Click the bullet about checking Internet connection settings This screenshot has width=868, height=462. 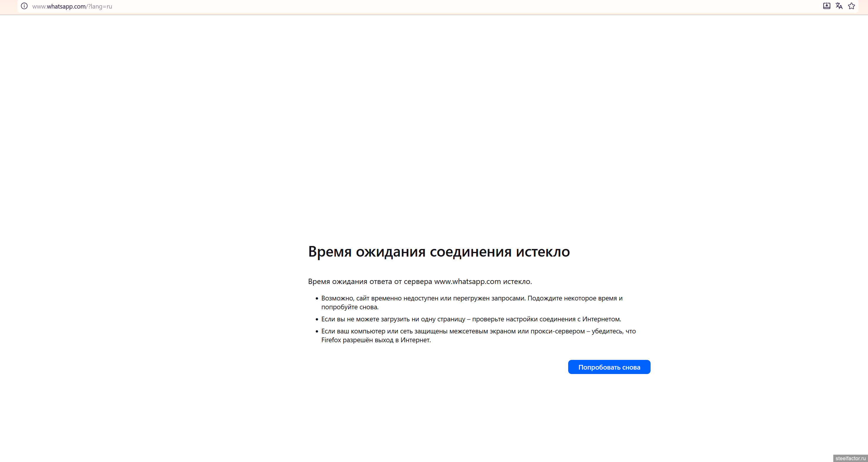471,319
